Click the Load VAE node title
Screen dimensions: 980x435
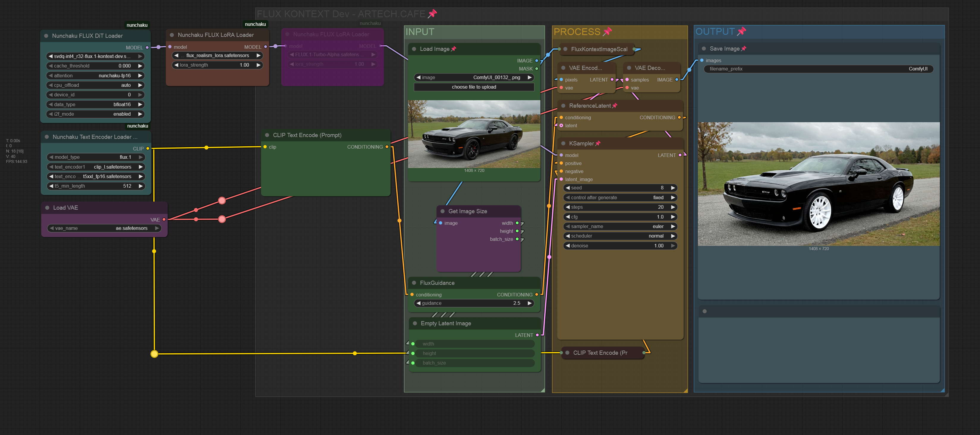click(x=65, y=208)
